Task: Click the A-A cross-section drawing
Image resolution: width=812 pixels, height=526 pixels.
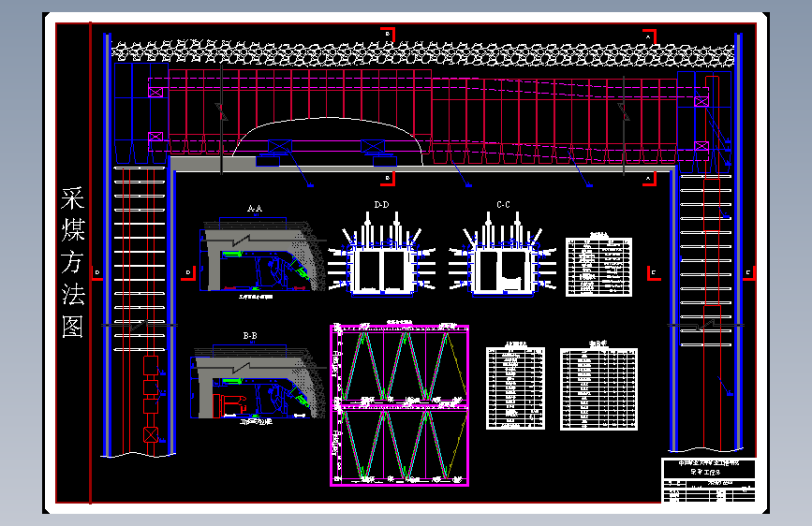Action: (263, 257)
